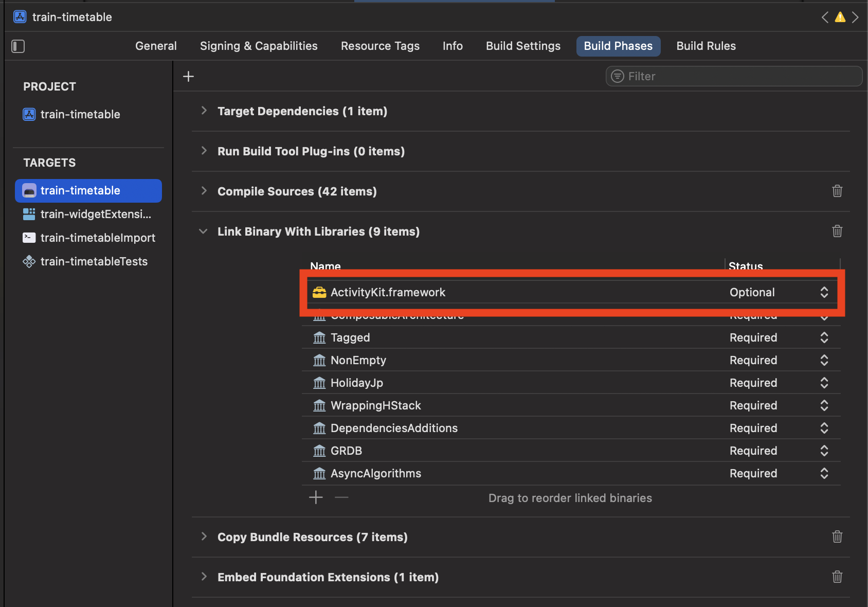The image size is (868, 607).
Task: Open Build Settings tab
Action: click(523, 46)
